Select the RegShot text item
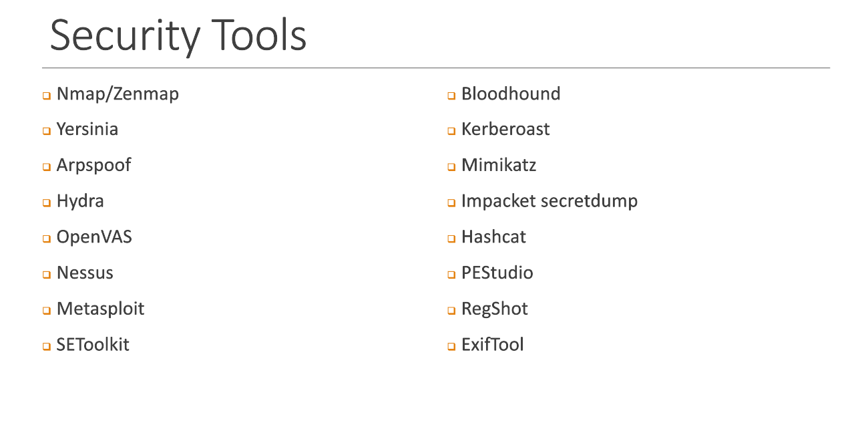The height and width of the screenshot is (431, 868). point(495,309)
